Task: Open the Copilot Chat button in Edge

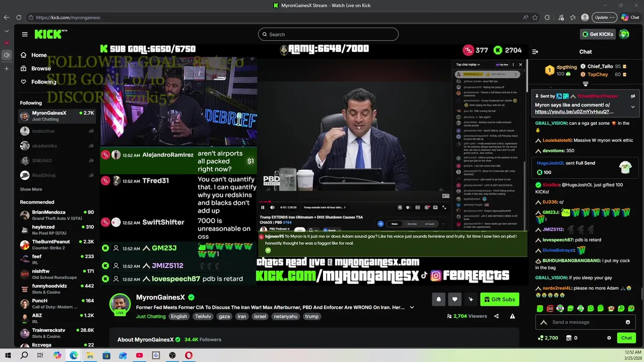Action: [x=630, y=17]
